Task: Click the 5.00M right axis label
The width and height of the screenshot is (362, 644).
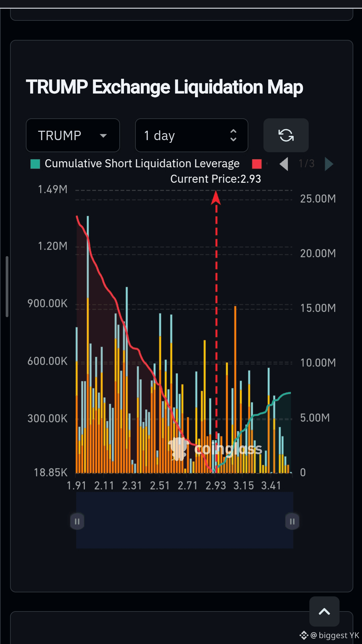Action: 315,418
